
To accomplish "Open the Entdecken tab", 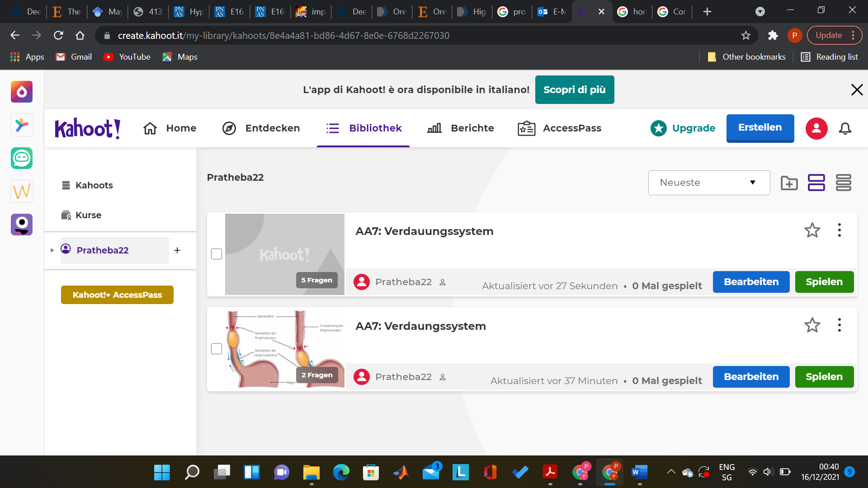I will tap(261, 128).
